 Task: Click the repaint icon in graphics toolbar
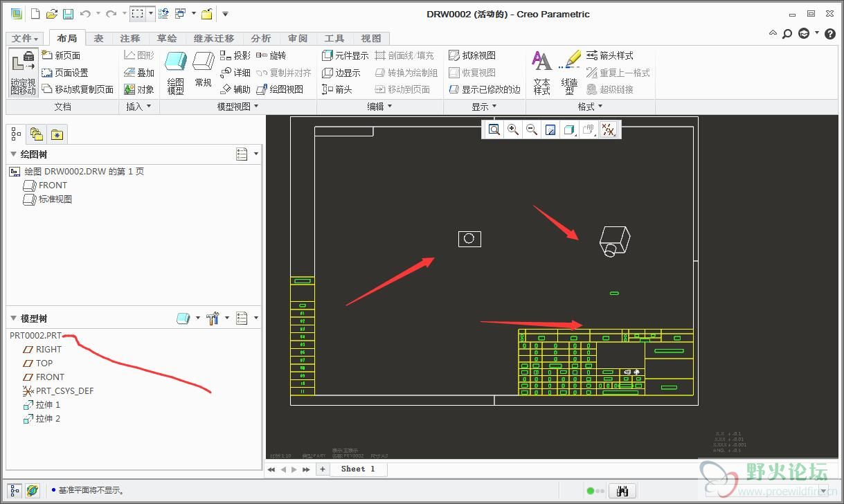click(x=550, y=129)
